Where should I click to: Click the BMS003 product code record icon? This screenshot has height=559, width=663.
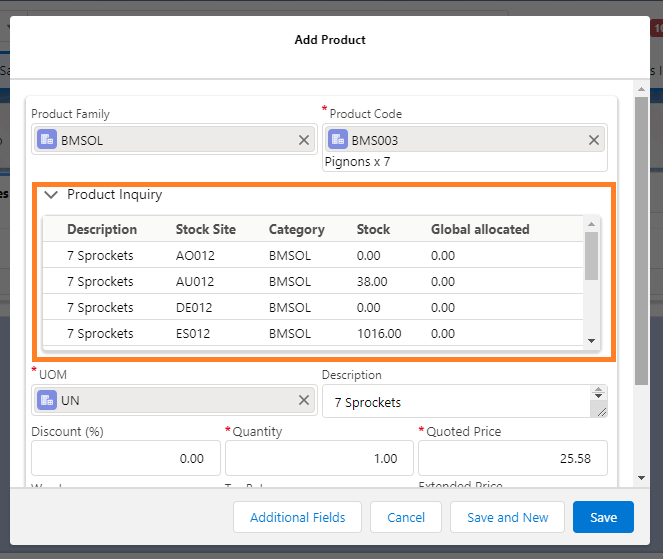337,140
